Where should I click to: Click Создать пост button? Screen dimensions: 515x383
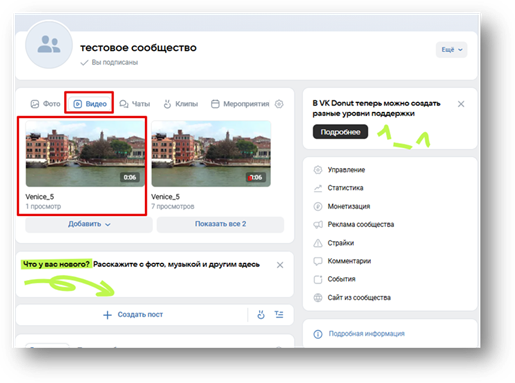(133, 315)
